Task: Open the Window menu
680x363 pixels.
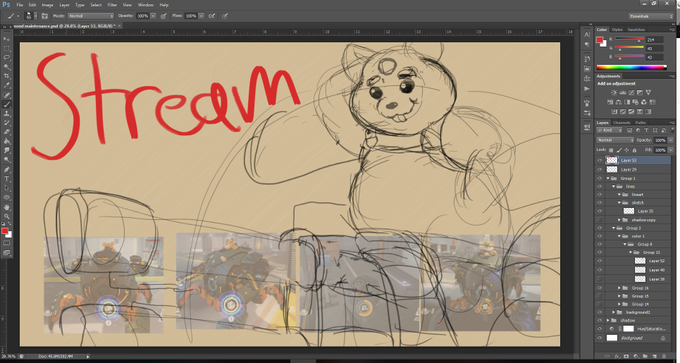Action: (145, 5)
